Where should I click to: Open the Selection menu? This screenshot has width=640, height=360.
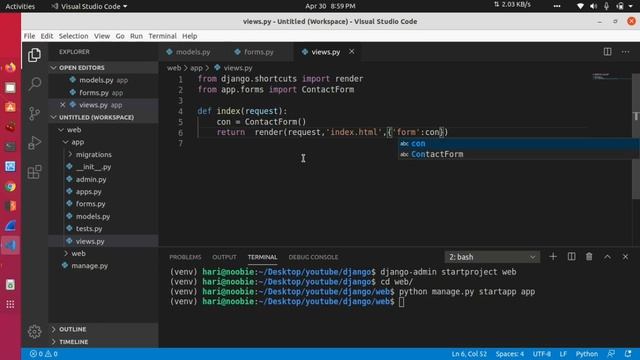click(73, 36)
